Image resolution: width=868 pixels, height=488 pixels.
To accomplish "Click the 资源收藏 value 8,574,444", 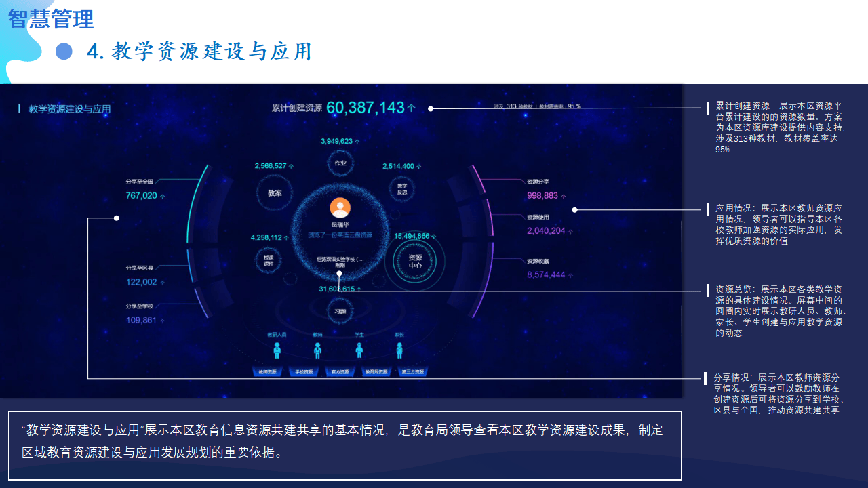I will click(546, 274).
